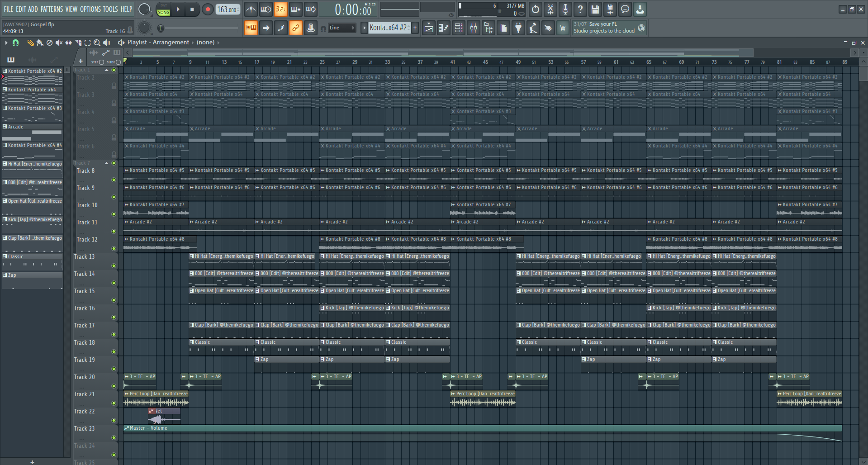Open the chat/feedback speech bubble icon
The height and width of the screenshot is (465, 868).
625,9
